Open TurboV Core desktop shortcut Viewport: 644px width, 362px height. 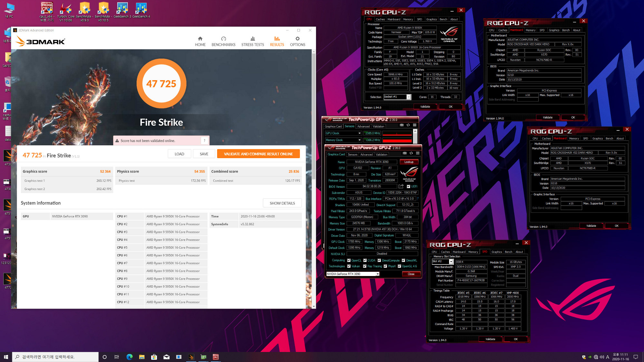click(66, 12)
